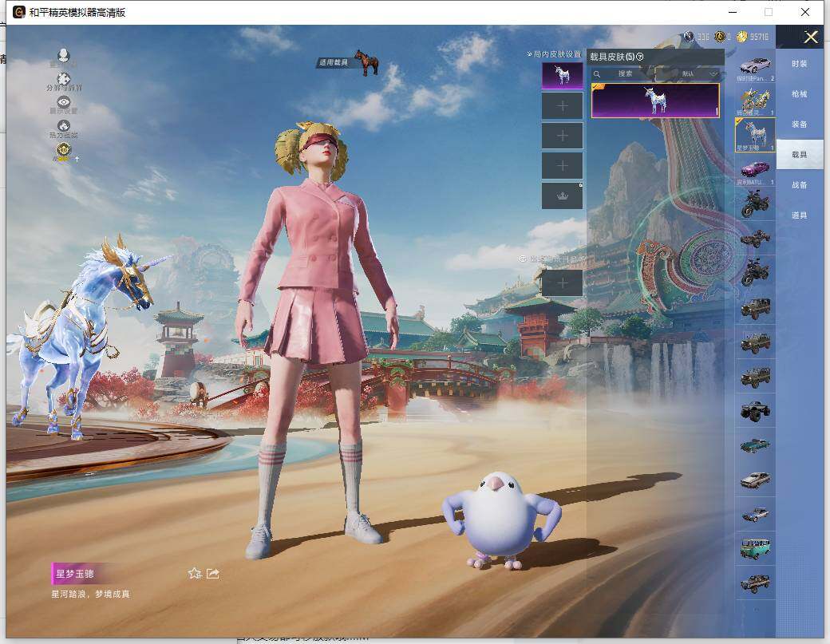
Task: Select the silver muscle car
Action: coord(755,480)
